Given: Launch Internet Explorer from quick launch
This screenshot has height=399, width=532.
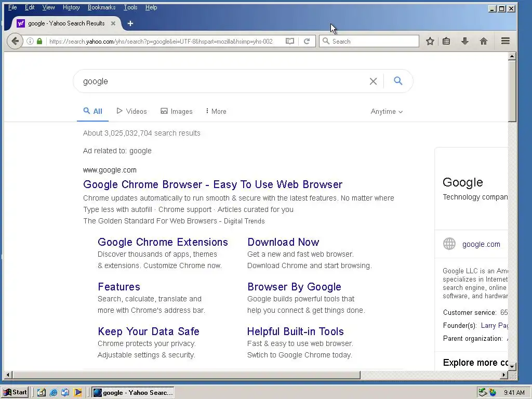Looking at the screenshot, I should 54,393.
